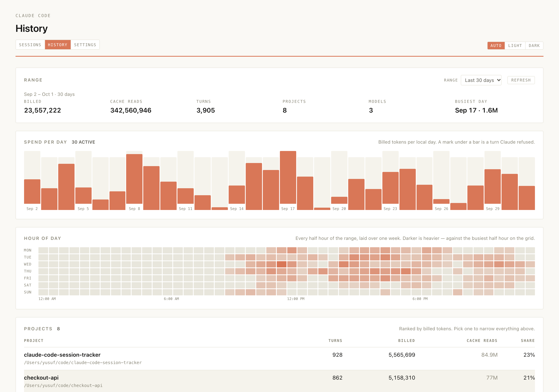Open the History tab
The height and width of the screenshot is (392, 559).
pyautogui.click(x=58, y=45)
